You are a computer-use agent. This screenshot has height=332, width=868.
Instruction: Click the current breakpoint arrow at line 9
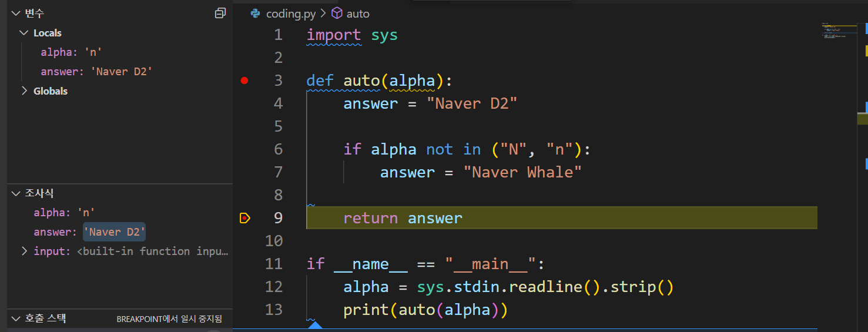click(245, 218)
